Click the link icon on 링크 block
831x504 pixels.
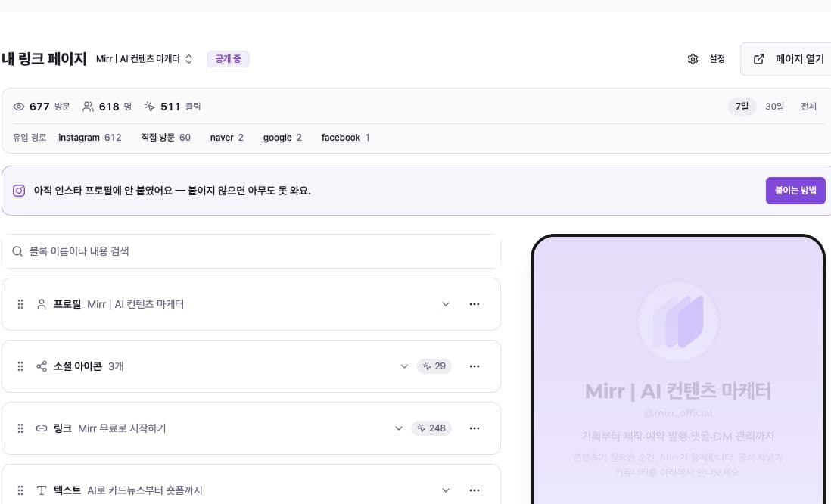(42, 428)
